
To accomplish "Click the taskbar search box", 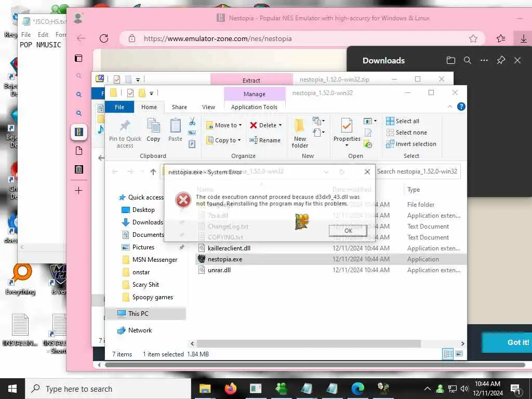I will 108,389.
